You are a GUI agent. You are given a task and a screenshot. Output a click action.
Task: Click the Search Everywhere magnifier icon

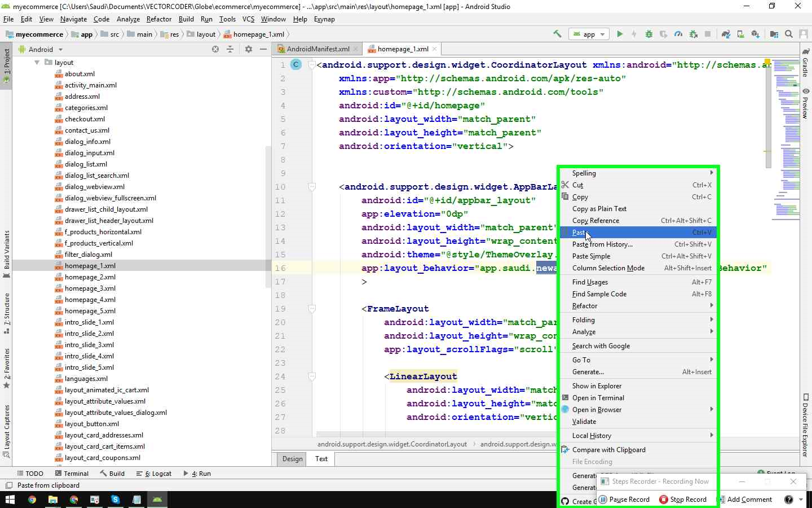789,34
